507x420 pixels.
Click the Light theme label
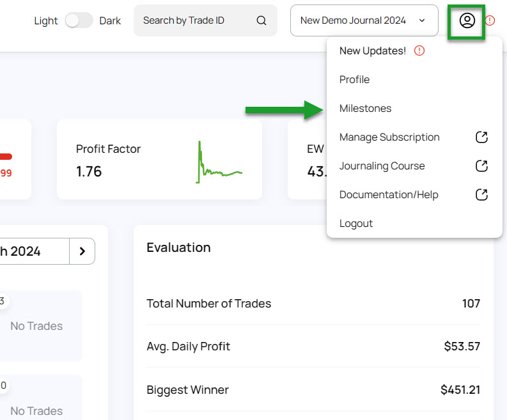(46, 20)
